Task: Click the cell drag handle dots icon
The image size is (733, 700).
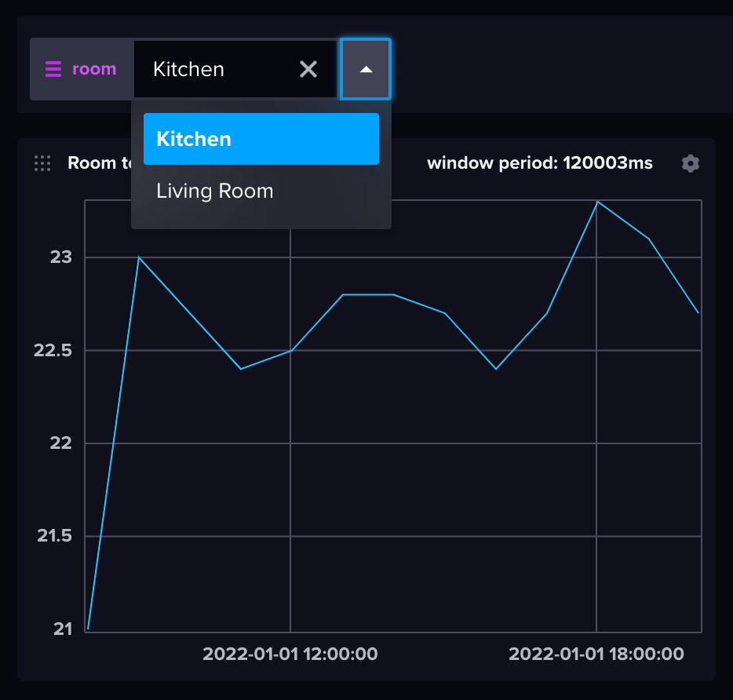Action: click(x=42, y=163)
